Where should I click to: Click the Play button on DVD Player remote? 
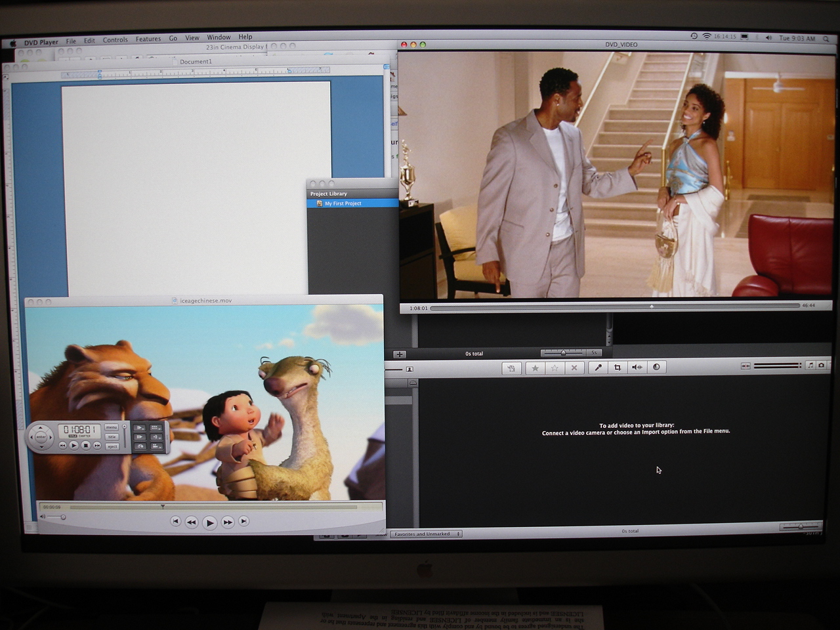74,446
